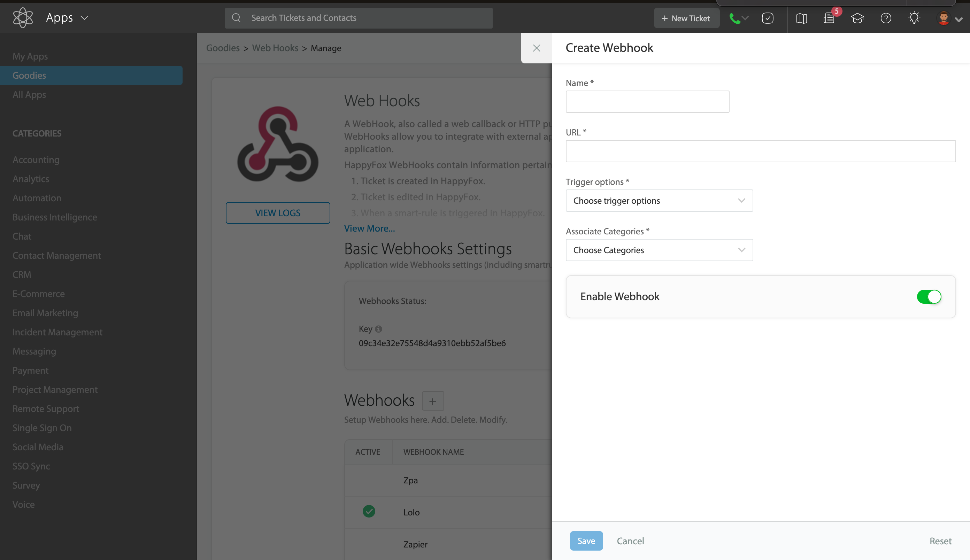Click the help question mark icon
The image size is (970, 560).
coord(885,18)
